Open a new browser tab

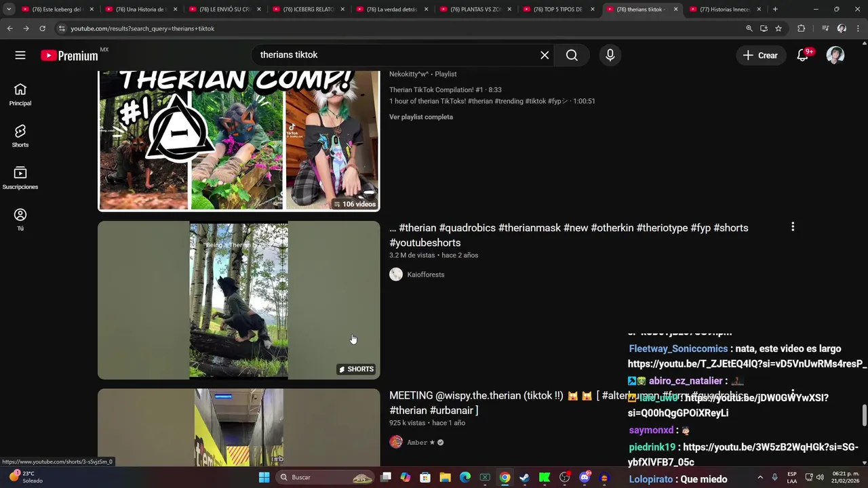click(x=775, y=9)
